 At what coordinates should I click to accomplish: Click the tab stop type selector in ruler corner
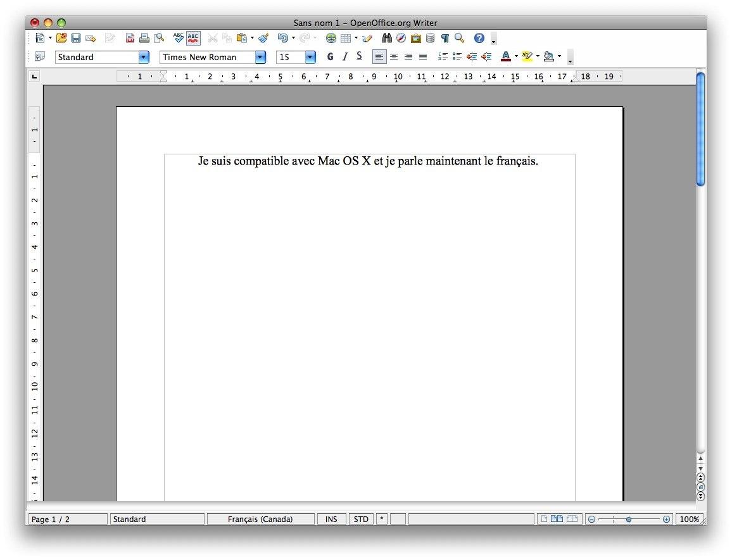click(x=35, y=77)
